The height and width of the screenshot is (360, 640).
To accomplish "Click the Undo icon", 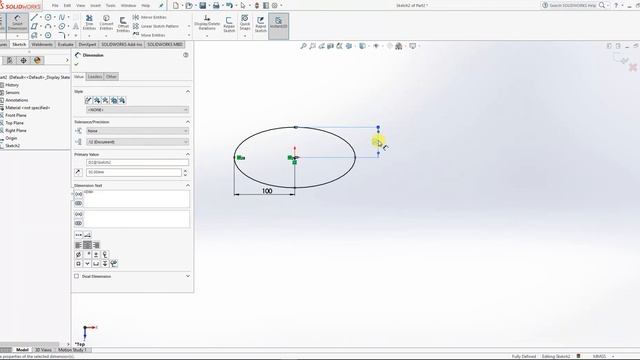I will (229, 5).
